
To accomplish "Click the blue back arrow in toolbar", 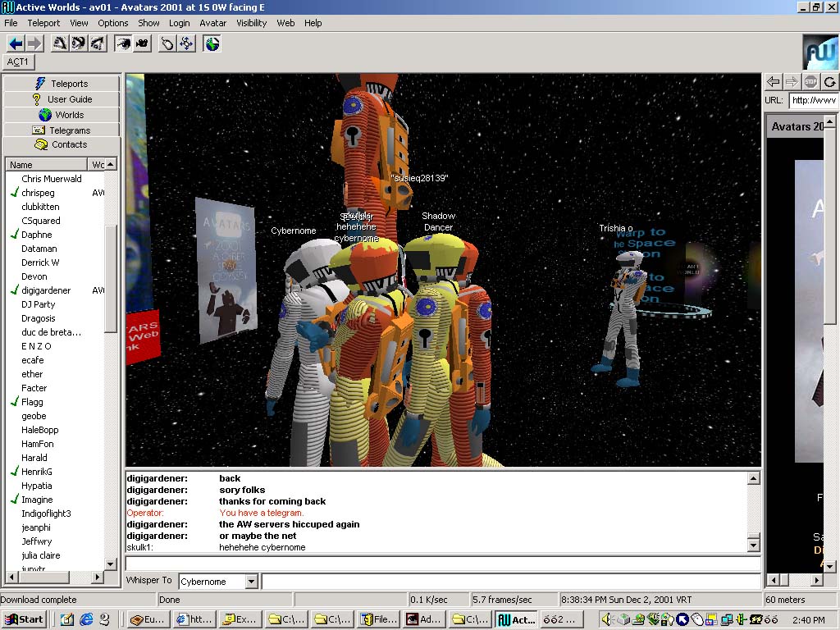I will pyautogui.click(x=15, y=43).
